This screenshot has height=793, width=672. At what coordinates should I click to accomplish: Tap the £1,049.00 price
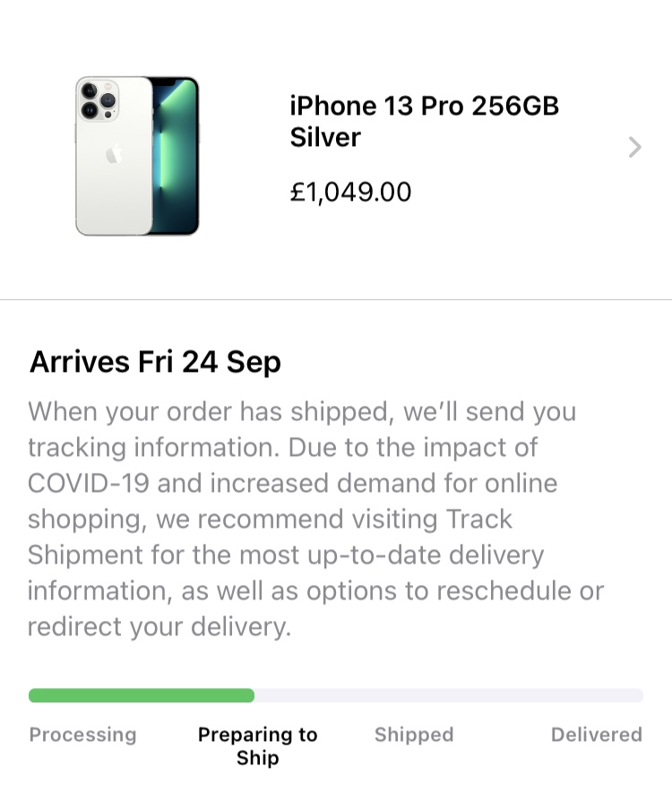[x=350, y=192]
